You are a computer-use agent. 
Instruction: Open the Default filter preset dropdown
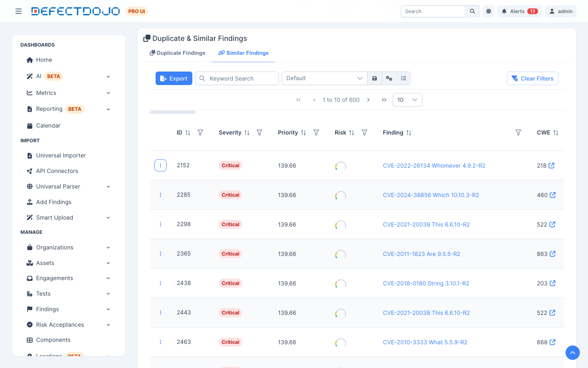pyautogui.click(x=325, y=79)
